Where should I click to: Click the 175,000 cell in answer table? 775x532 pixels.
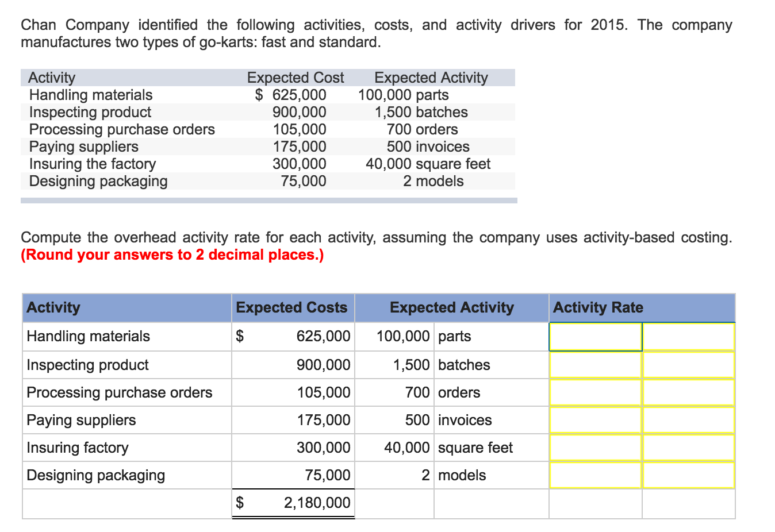(x=293, y=420)
